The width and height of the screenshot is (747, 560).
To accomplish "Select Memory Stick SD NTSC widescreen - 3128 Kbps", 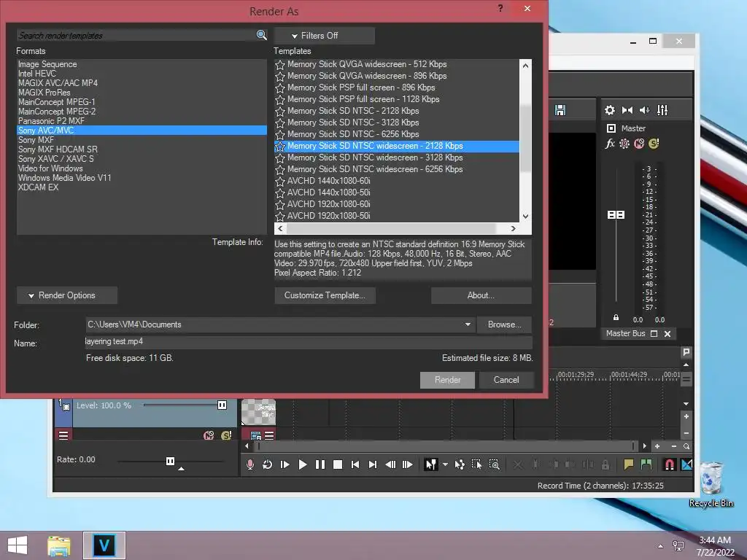I will coord(375,157).
